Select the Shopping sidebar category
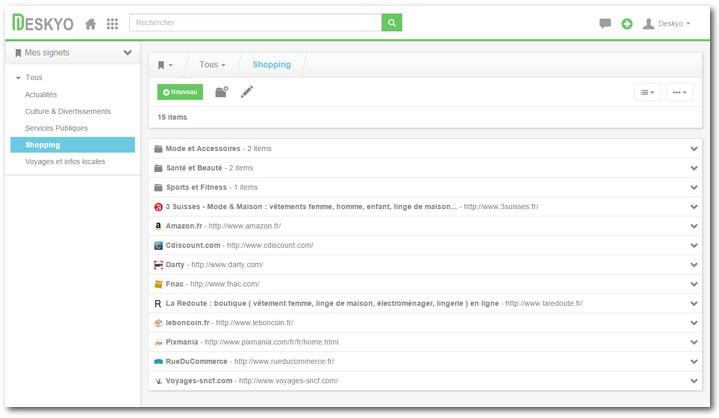 click(x=72, y=145)
